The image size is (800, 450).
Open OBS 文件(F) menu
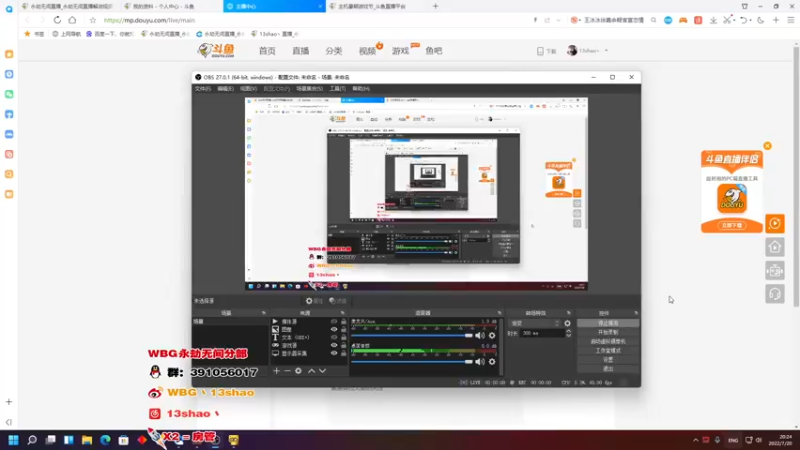[203, 89]
